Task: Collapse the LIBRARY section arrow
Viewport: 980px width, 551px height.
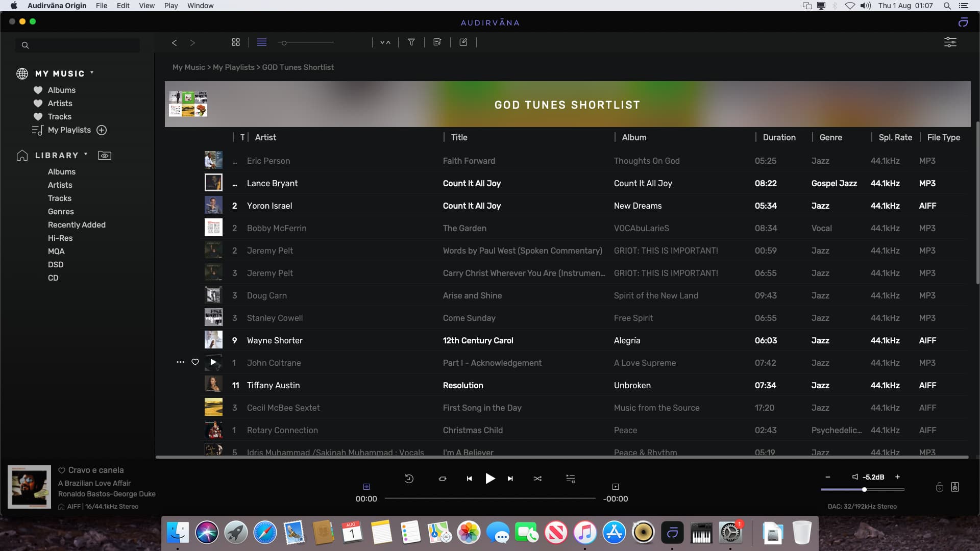Action: point(86,154)
